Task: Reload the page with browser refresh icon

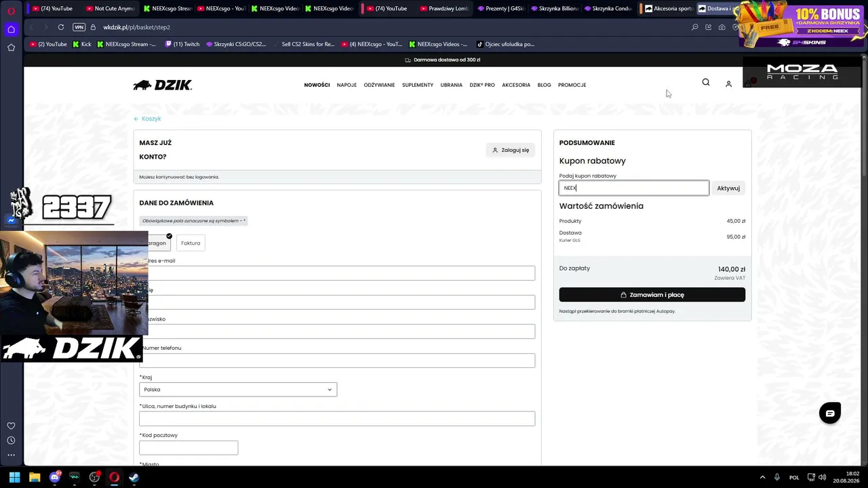Action: (x=61, y=27)
